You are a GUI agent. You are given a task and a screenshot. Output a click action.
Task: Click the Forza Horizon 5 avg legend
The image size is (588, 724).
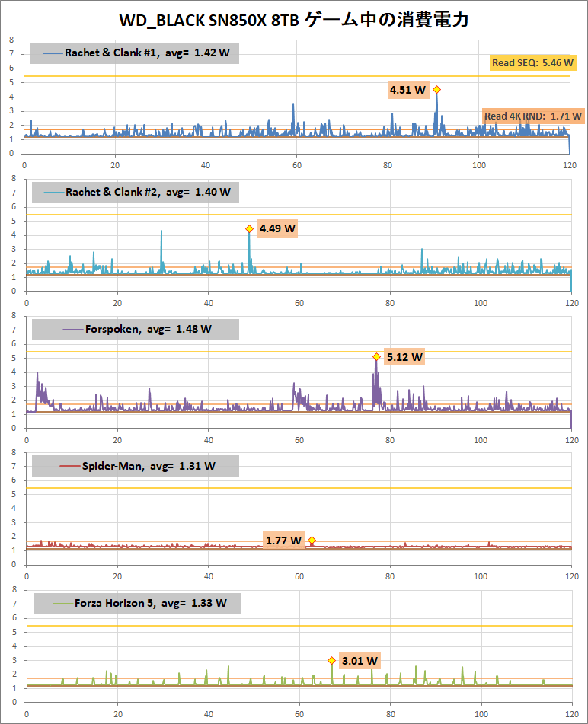coord(138,603)
